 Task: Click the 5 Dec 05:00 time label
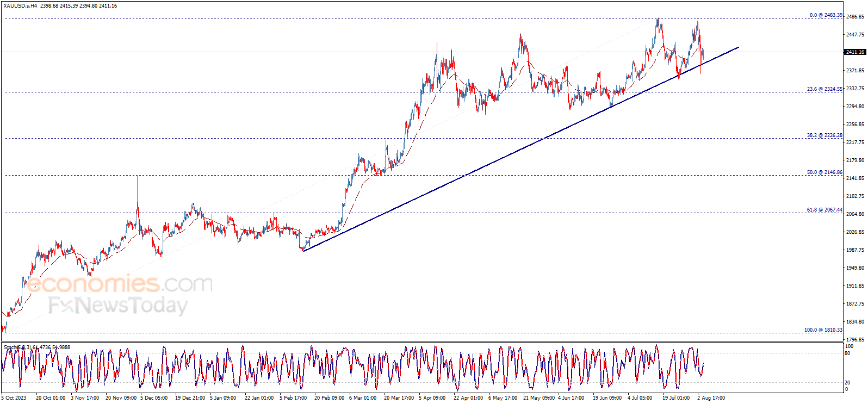154,398
